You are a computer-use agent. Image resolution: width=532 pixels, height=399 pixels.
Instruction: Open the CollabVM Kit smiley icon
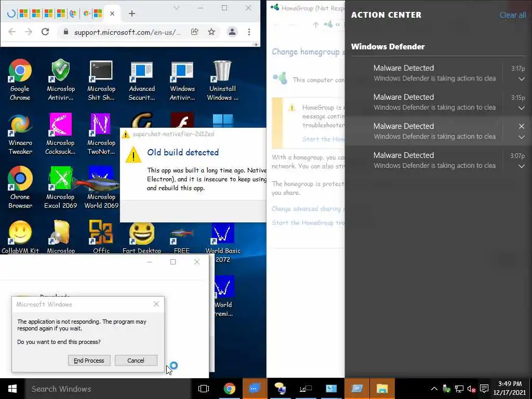click(20, 237)
